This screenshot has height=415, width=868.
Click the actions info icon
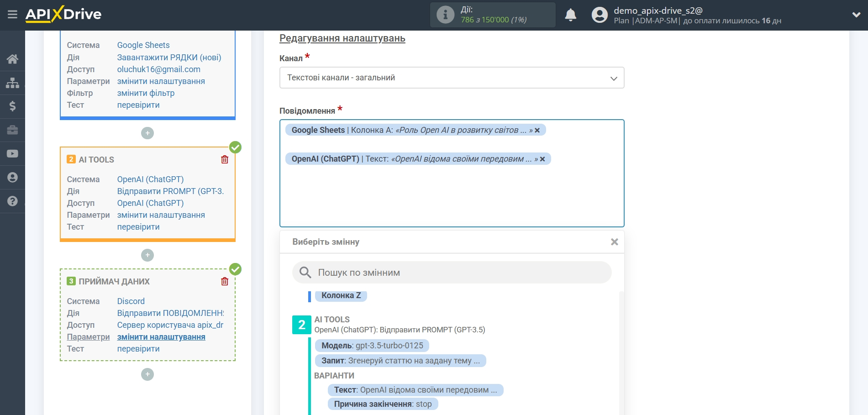(x=445, y=15)
